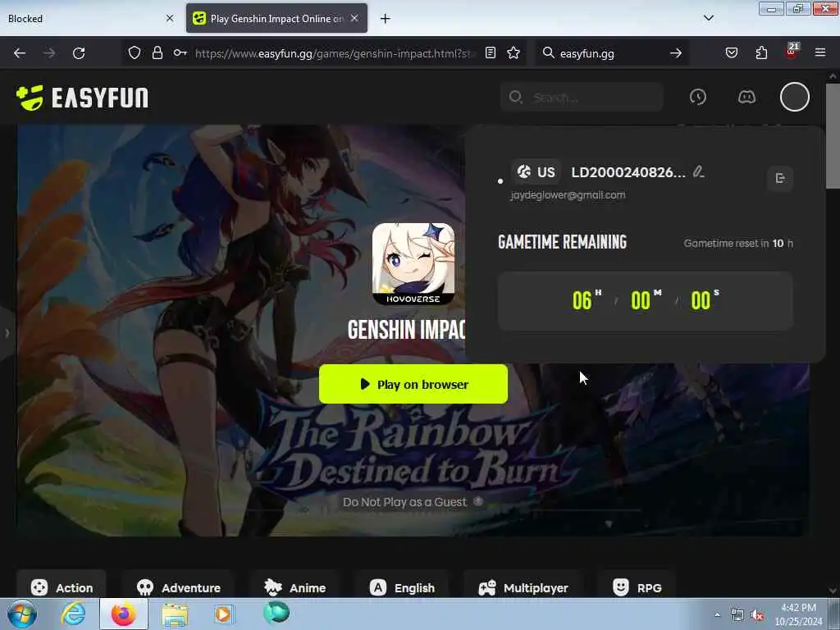Click the Firefox taskbar icon

(123, 614)
